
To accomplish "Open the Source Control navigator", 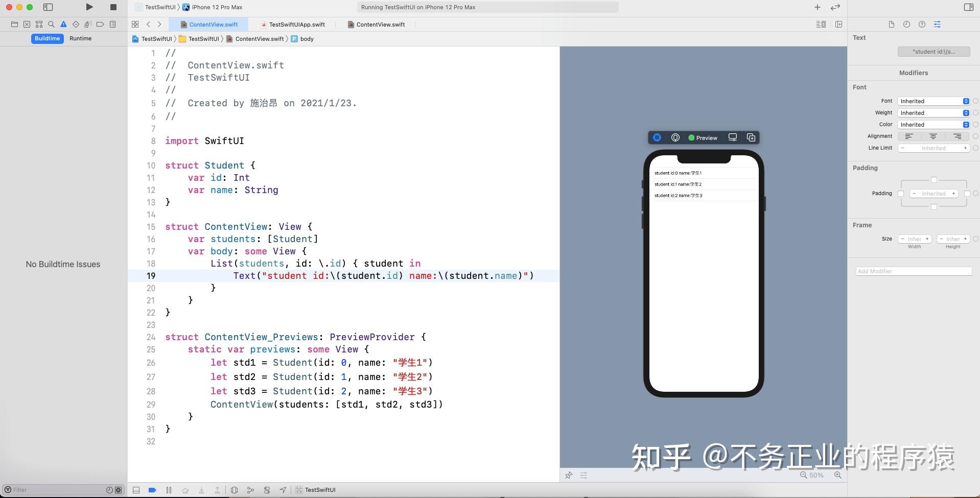I will [27, 24].
